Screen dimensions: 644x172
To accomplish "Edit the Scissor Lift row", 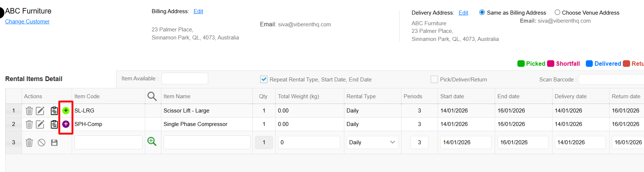I will pyautogui.click(x=40, y=111).
